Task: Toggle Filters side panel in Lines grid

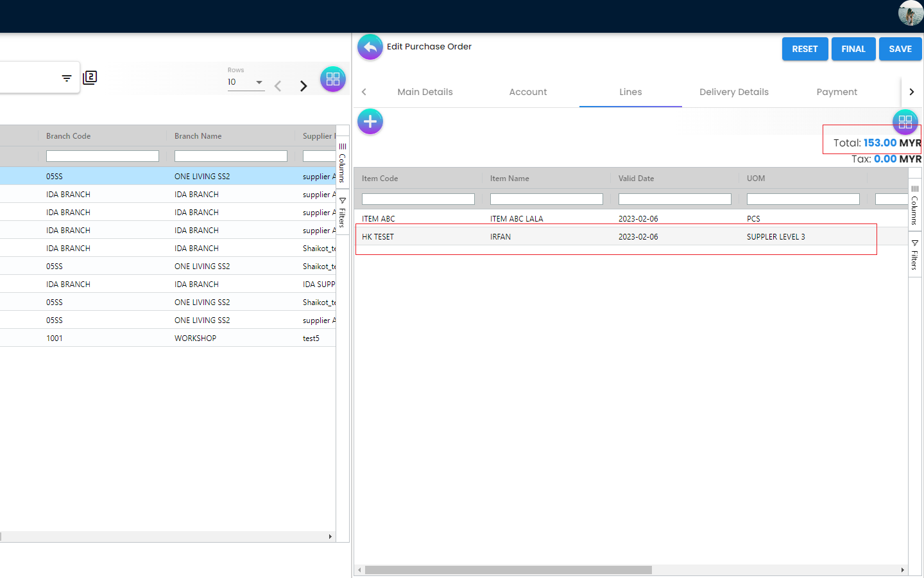Action: (914, 255)
